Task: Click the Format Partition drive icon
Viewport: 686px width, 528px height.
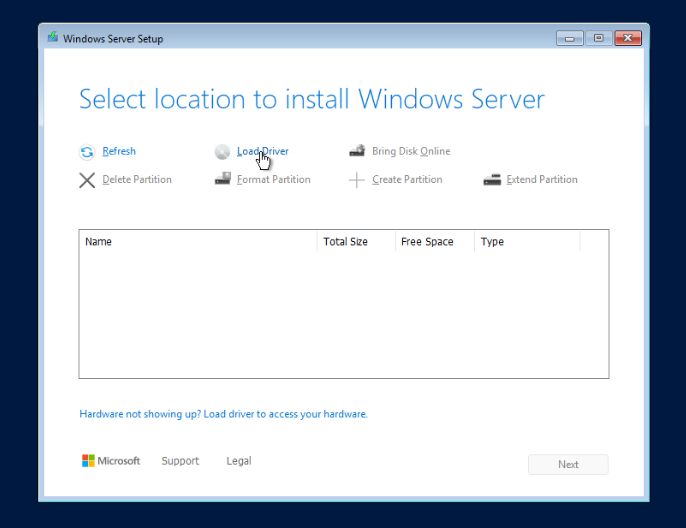Action: [222, 180]
